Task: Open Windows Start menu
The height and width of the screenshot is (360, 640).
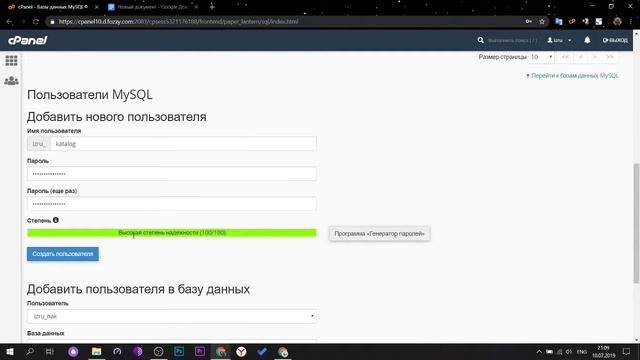Action: [x=10, y=351]
